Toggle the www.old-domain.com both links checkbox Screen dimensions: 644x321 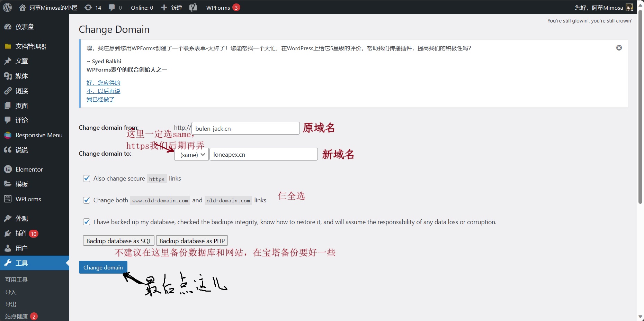[87, 200]
